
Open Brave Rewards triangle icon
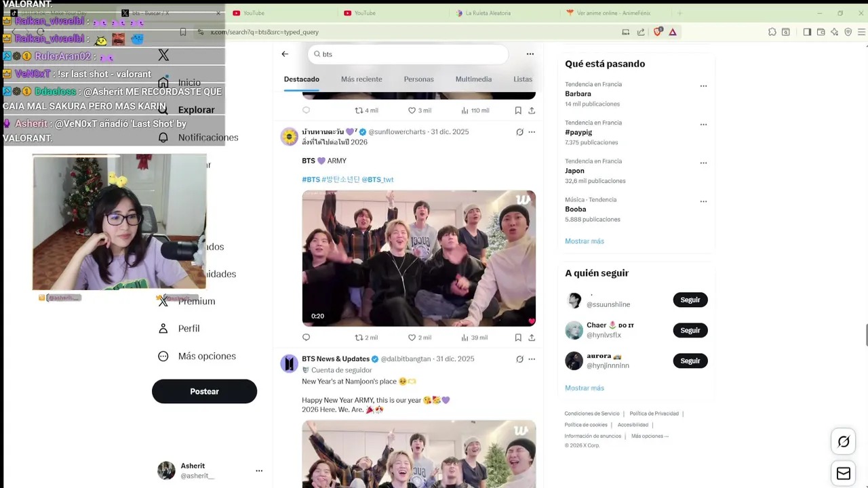[673, 32]
